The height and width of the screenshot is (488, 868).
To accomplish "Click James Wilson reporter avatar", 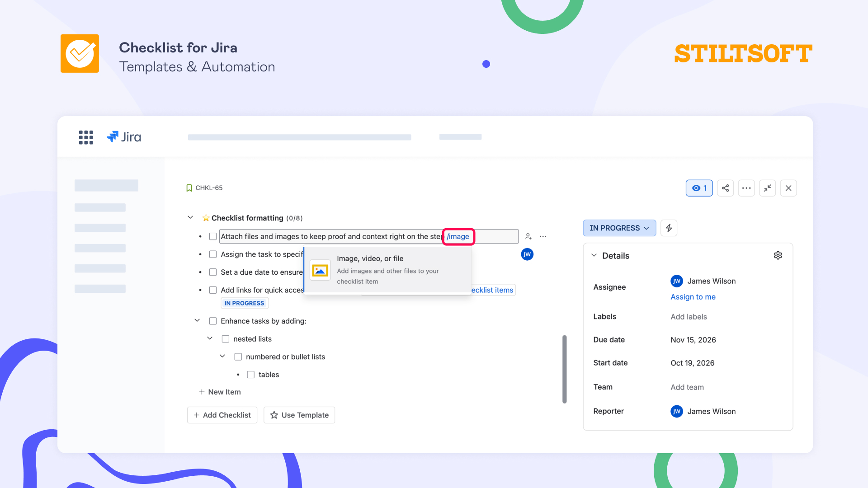I will [x=676, y=411].
